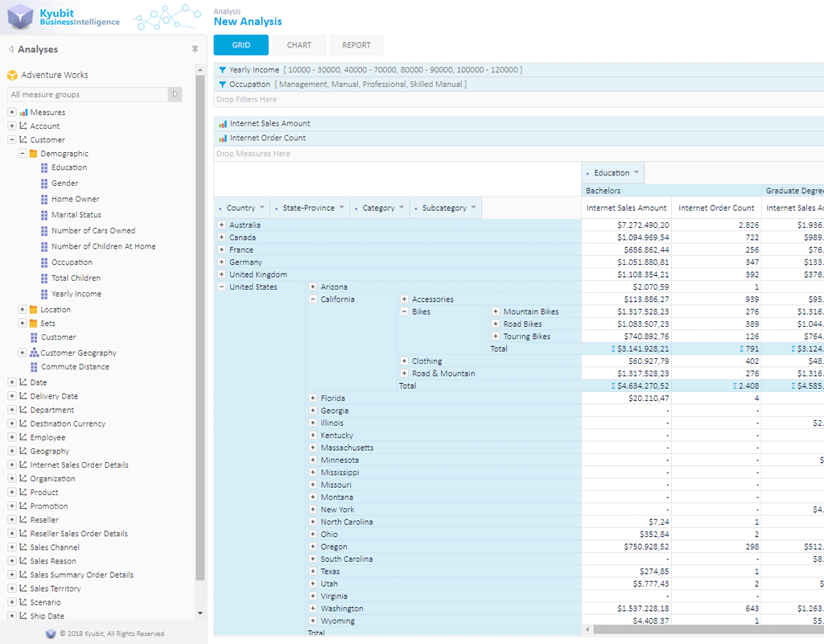Expand the Date dimension node
Viewport: 824px width, 644px height.
click(11, 382)
